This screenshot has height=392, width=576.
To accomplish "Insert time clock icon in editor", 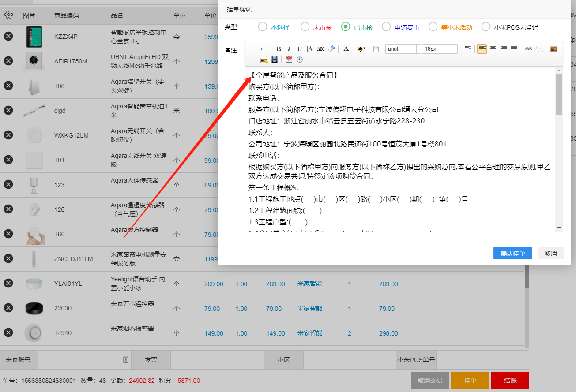I will 300,60.
